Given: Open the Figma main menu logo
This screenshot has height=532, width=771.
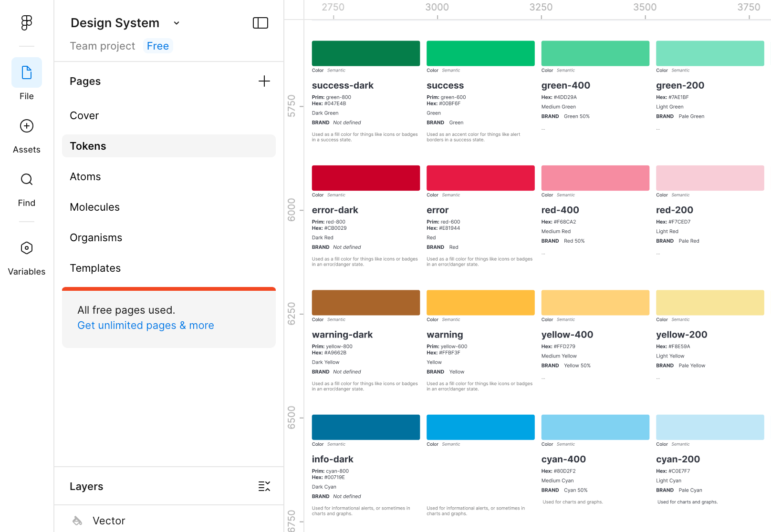Looking at the screenshot, I should pyautogui.click(x=27, y=22).
